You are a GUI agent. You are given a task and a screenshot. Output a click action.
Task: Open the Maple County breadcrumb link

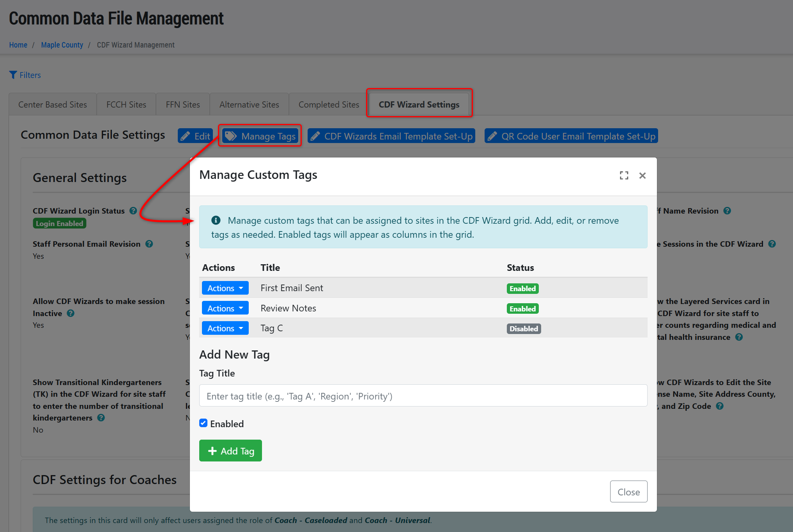coord(62,45)
